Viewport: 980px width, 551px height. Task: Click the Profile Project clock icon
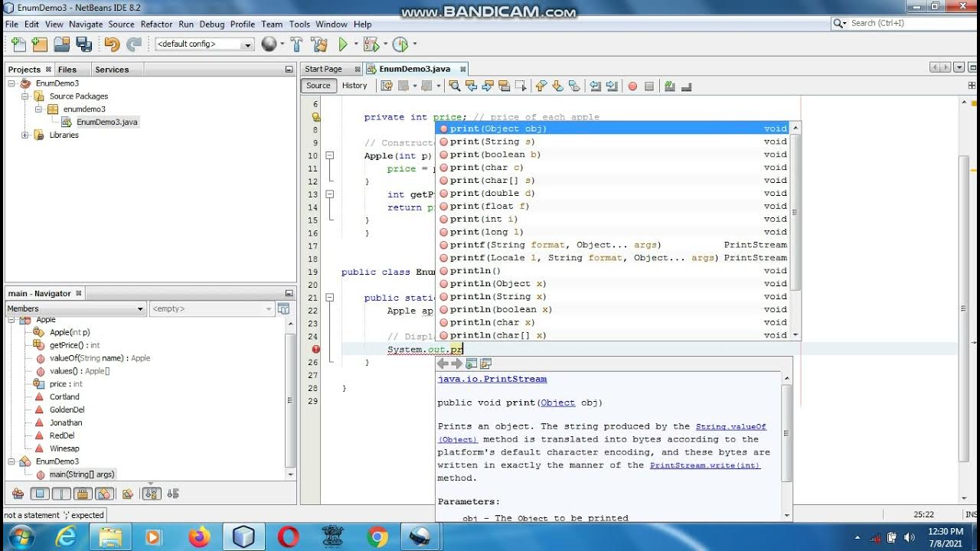pyautogui.click(x=400, y=44)
